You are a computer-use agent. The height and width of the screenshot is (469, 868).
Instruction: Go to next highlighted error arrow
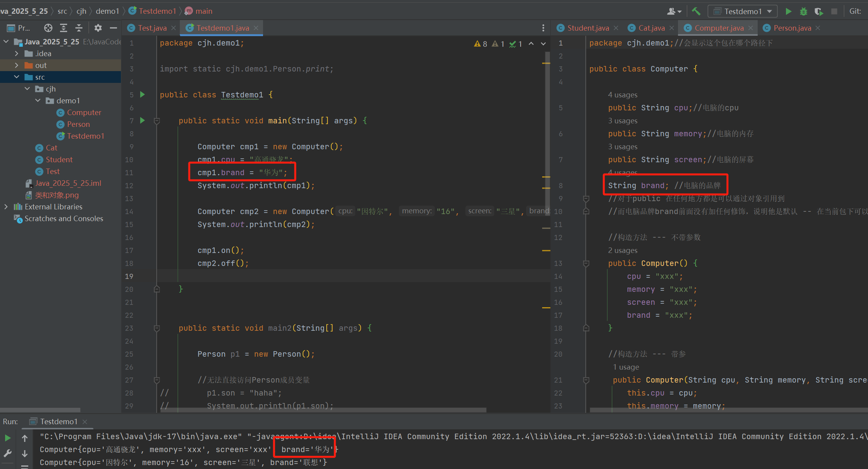543,44
